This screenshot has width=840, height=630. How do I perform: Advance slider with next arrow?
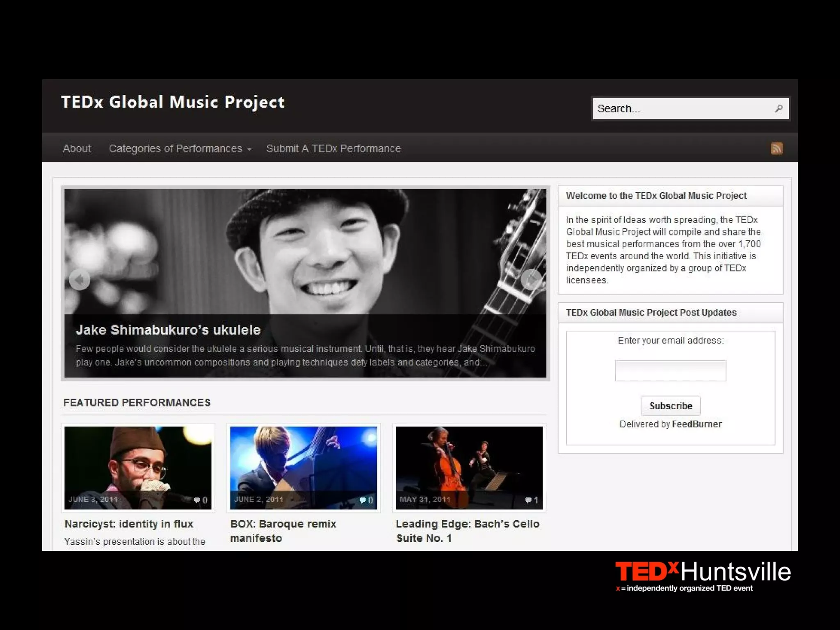coord(531,280)
